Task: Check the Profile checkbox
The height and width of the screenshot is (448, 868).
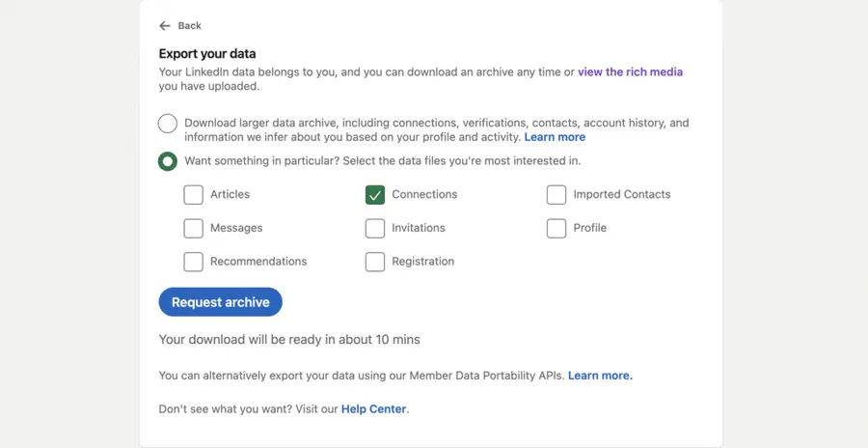Action: 556,229
